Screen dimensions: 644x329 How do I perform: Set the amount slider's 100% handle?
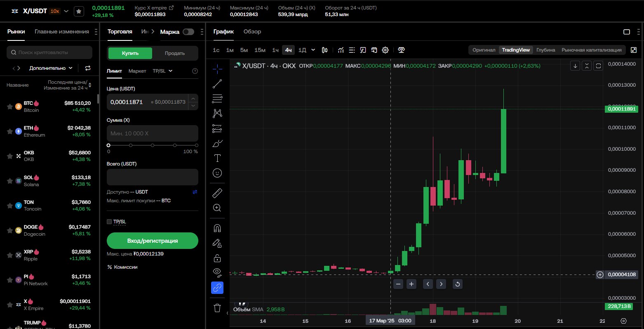[x=197, y=145]
